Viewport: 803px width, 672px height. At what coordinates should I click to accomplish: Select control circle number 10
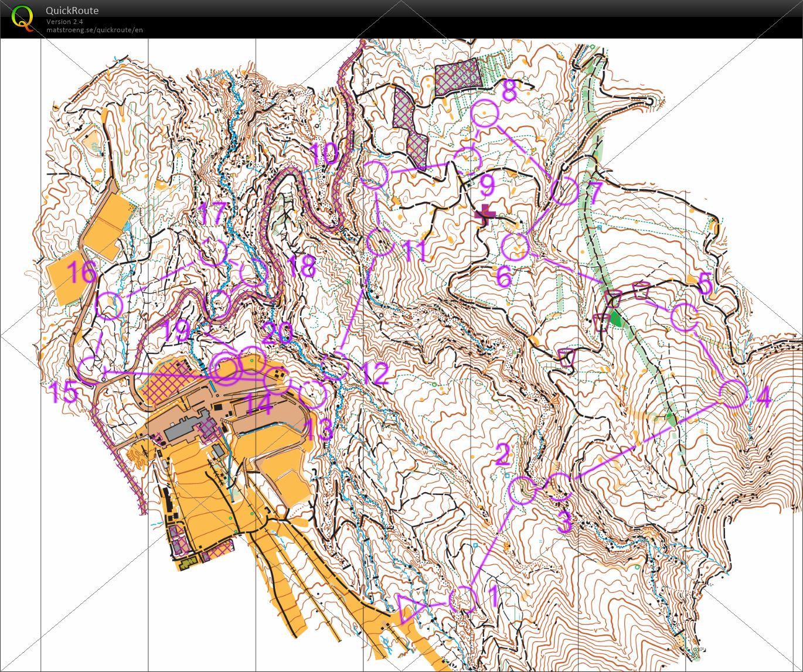[x=375, y=175]
